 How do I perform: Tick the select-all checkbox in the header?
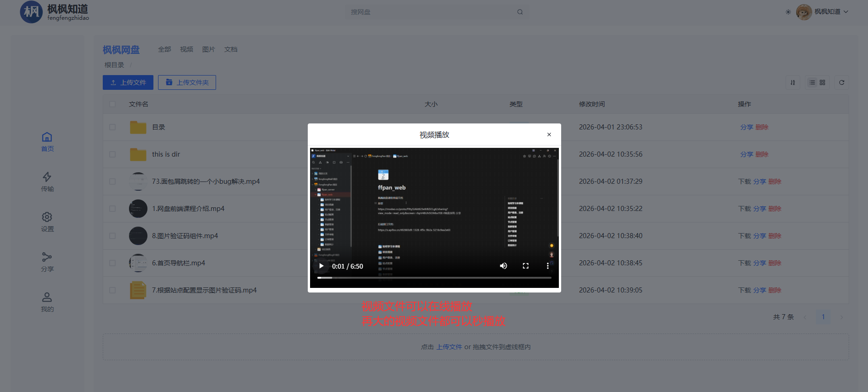112,104
